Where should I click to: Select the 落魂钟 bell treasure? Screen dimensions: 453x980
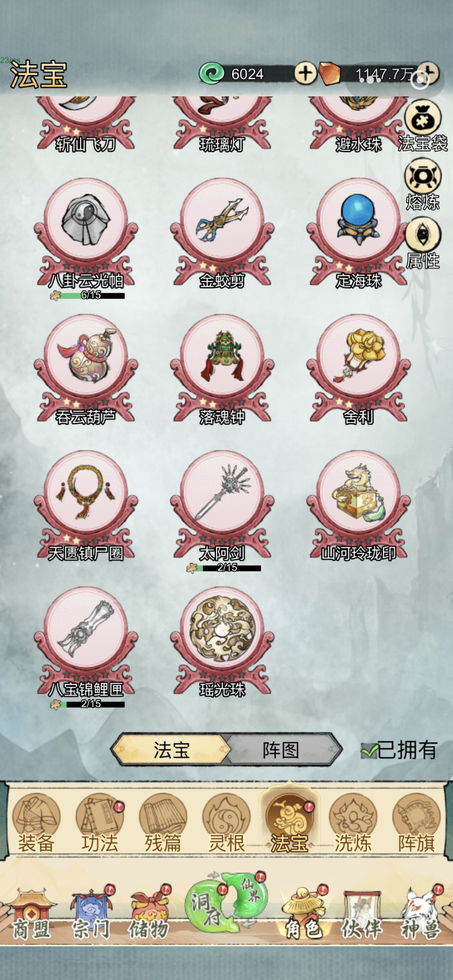point(222,369)
